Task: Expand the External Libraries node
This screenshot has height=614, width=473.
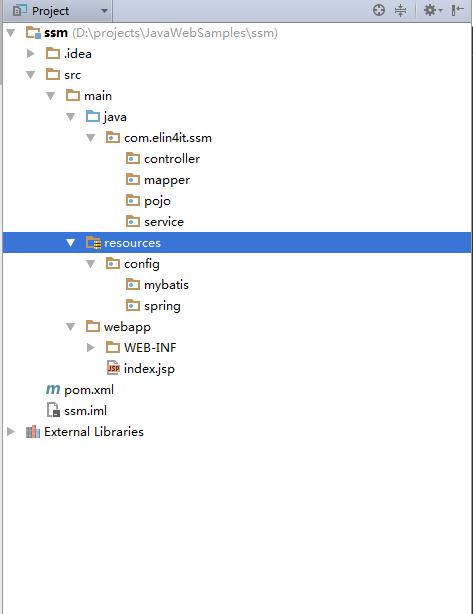Action: coord(11,432)
